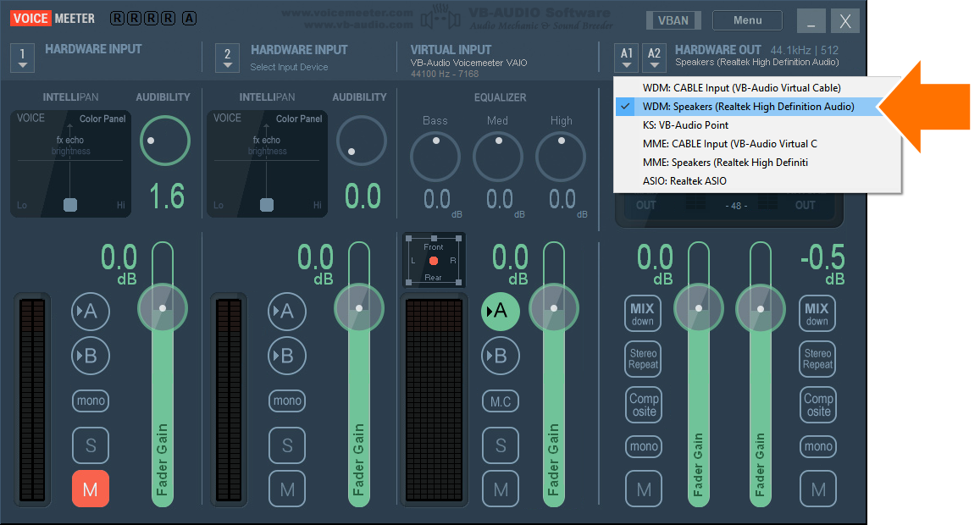Mute the A2 output bus
The height and width of the screenshot is (525, 980).
818,489
